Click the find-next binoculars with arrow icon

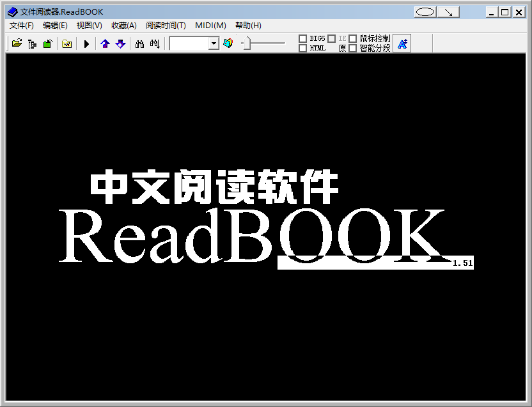click(155, 43)
